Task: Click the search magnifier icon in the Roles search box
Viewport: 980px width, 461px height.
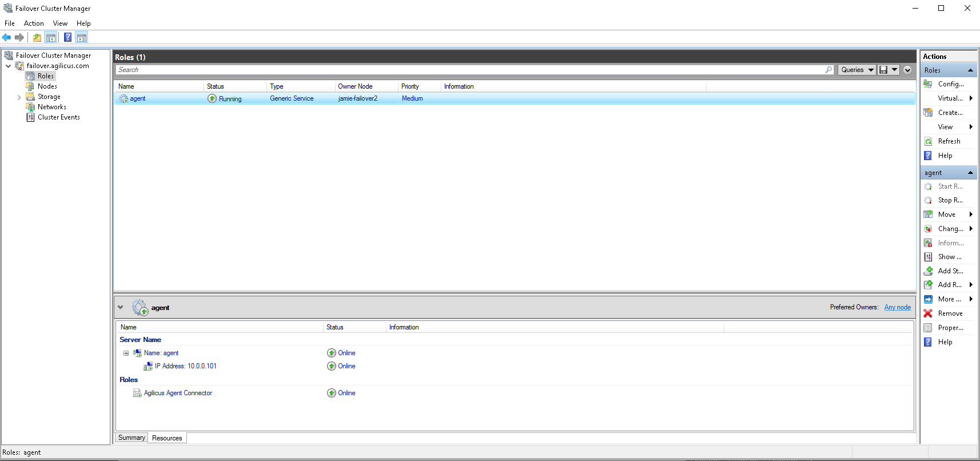Action: [x=828, y=70]
